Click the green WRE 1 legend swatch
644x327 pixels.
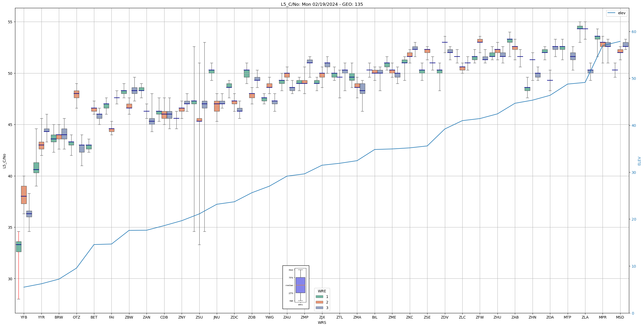click(x=319, y=297)
